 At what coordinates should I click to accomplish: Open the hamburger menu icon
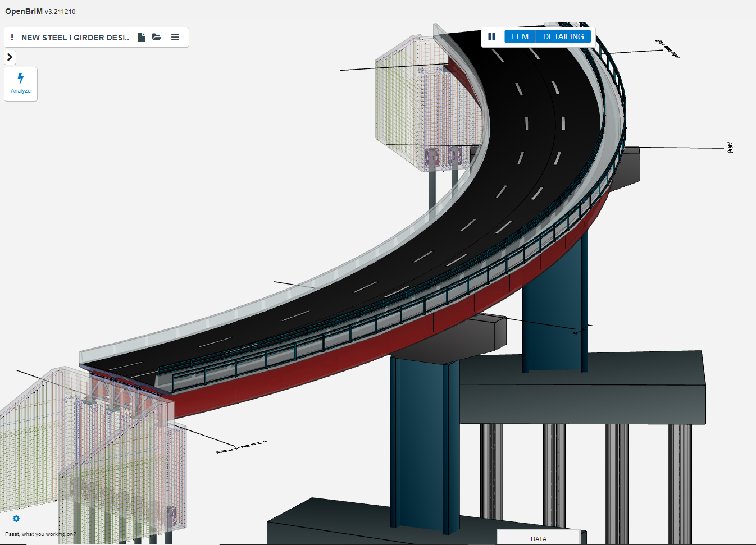(x=175, y=37)
